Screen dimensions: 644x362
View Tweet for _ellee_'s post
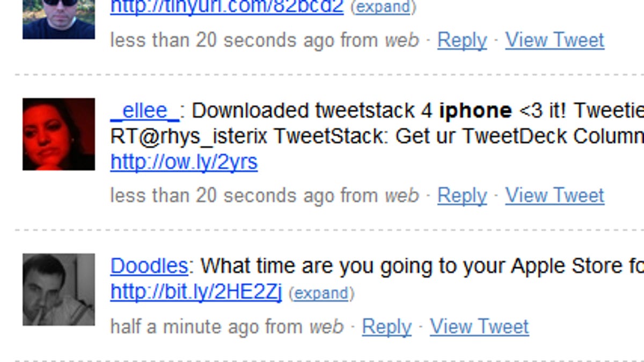click(554, 196)
